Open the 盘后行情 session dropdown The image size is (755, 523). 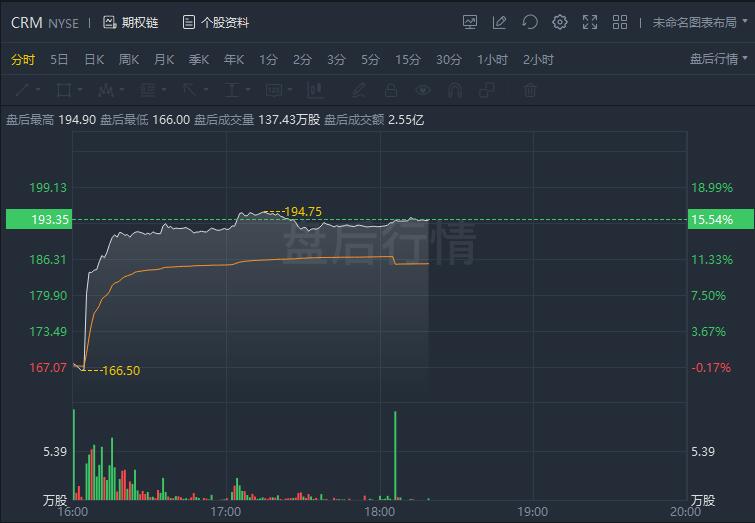coord(718,59)
